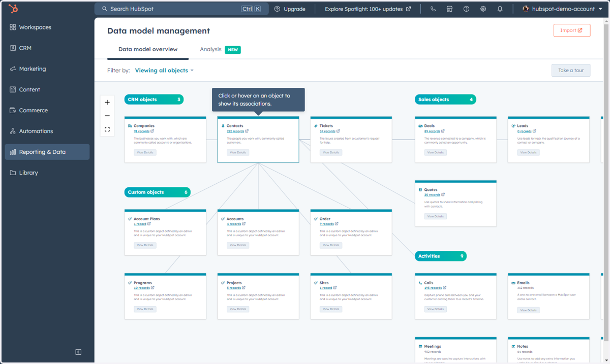Image resolution: width=610 pixels, height=364 pixels.
Task: Open the 10 records link for Programs
Action: [141, 288]
